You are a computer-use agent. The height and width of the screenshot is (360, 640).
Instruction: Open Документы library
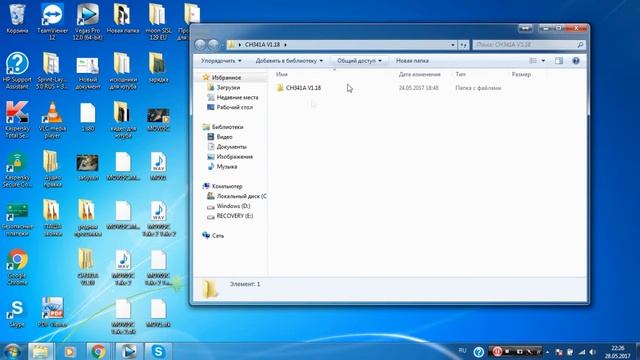[x=231, y=147]
